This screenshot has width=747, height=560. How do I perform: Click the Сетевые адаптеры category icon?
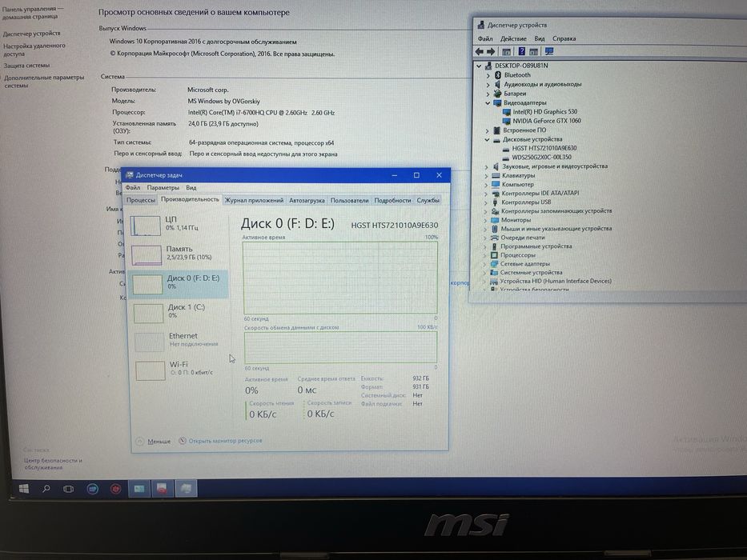pyautogui.click(x=494, y=264)
